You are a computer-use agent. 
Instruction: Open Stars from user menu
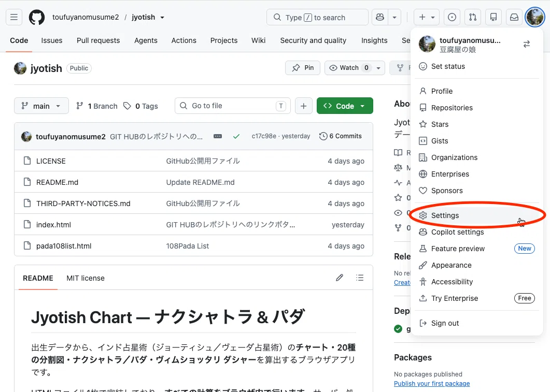(477, 124)
